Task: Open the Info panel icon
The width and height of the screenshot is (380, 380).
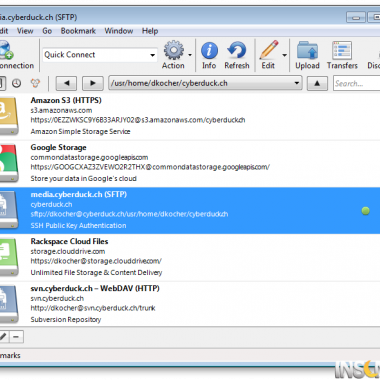Action: (x=209, y=50)
